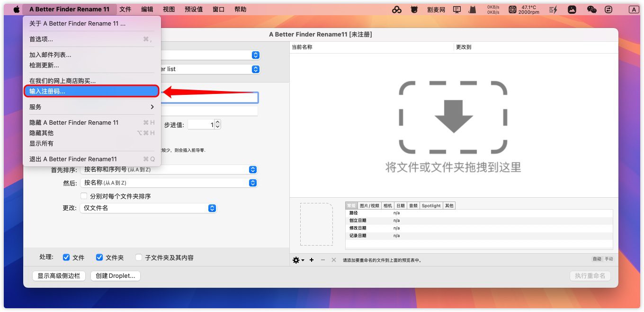Open the 首先排序 sort dropdown
The image size is (644, 312).
coord(169,170)
